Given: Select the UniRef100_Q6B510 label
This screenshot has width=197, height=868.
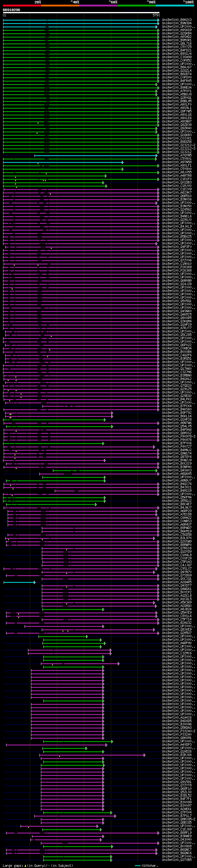Looking at the screenshot, I should click(x=177, y=196).
